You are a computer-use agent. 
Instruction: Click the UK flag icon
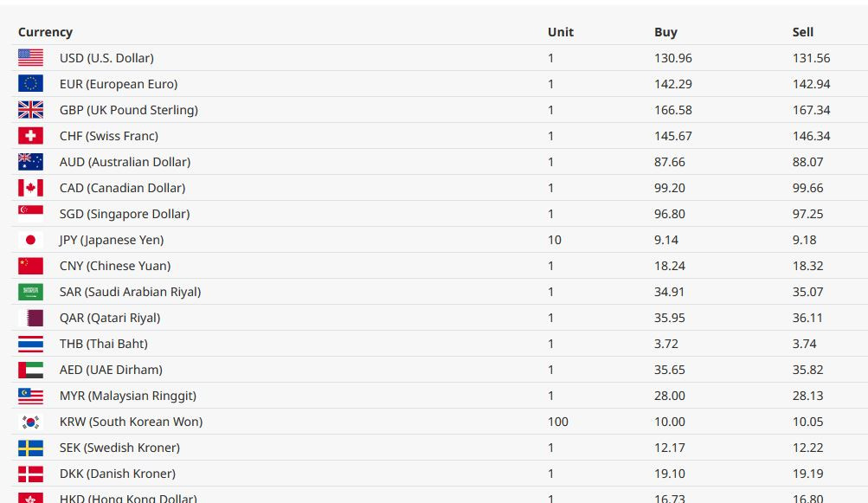tap(30, 110)
